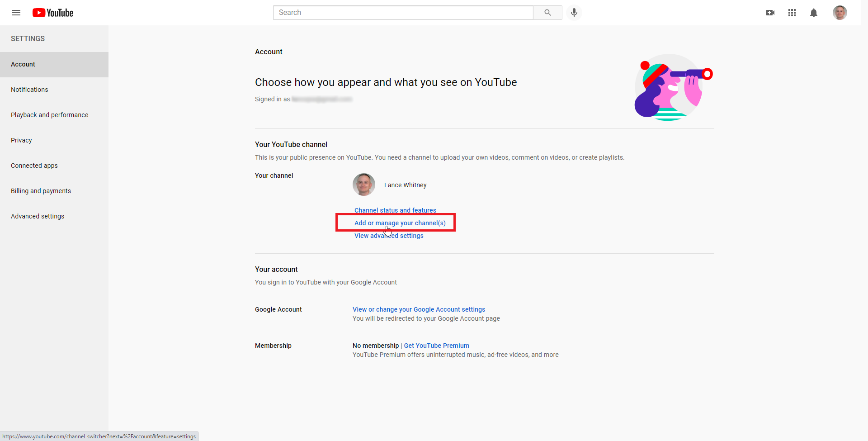Click View advanced settings link

(x=389, y=236)
